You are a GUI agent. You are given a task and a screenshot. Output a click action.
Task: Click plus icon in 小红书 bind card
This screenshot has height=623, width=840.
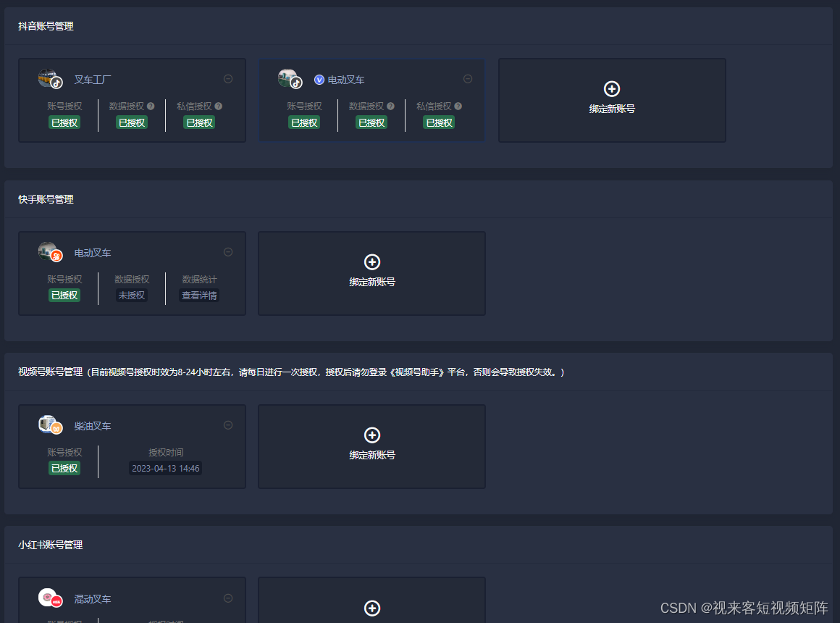[x=372, y=608]
